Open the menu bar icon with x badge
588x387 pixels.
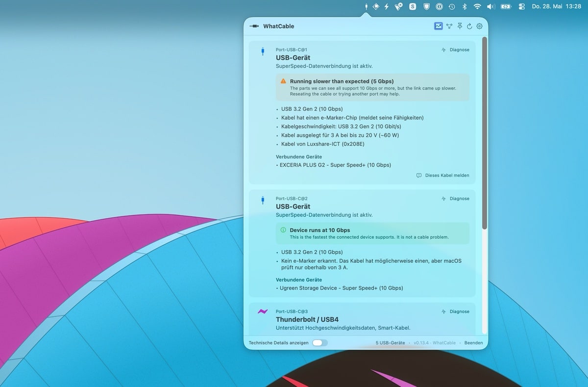pos(399,6)
